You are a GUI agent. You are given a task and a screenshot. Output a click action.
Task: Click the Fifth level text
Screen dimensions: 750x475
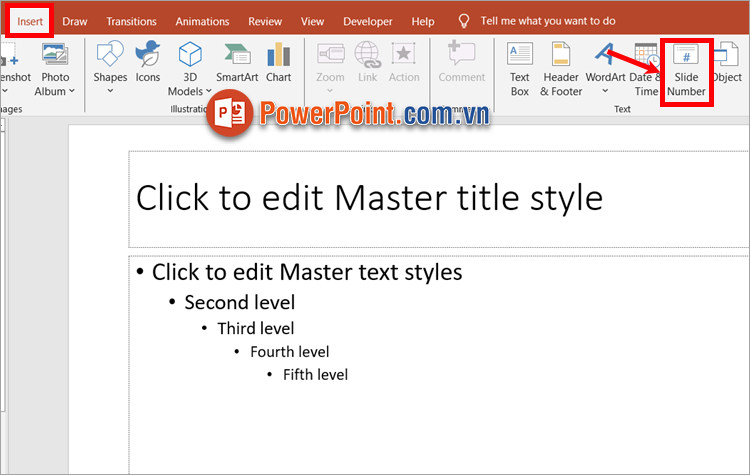(315, 375)
